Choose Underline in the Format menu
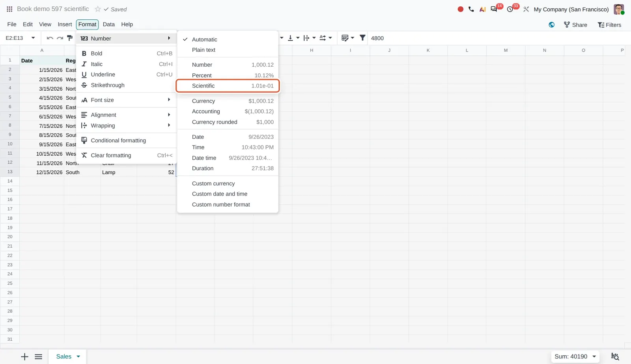This screenshot has height=364, width=631. tap(126, 75)
